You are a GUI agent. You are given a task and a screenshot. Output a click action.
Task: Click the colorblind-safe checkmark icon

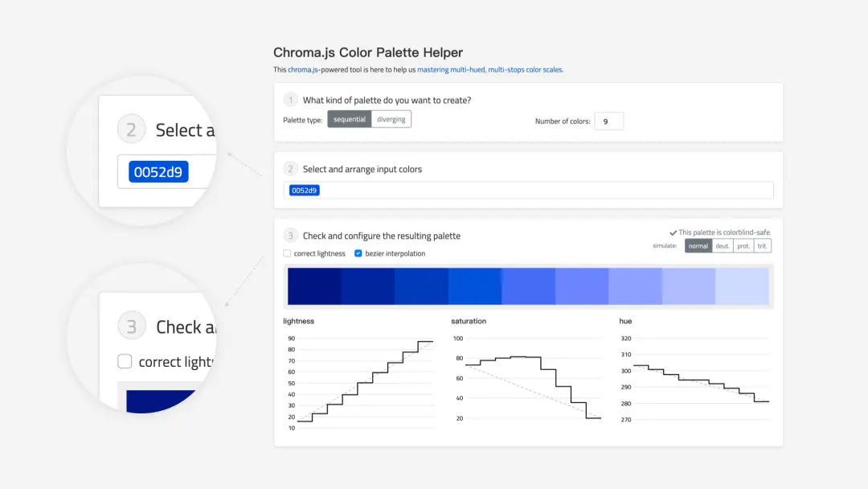click(x=674, y=232)
